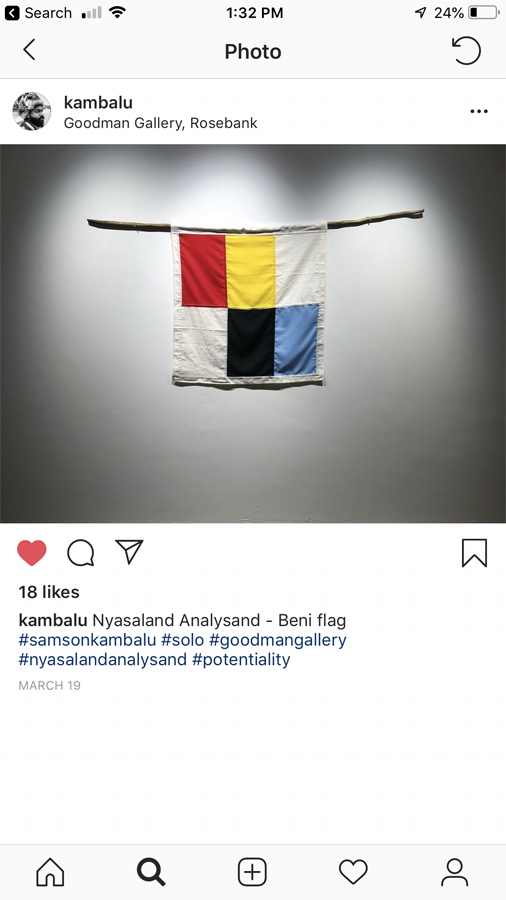Go back using the left chevron arrow

(29, 50)
